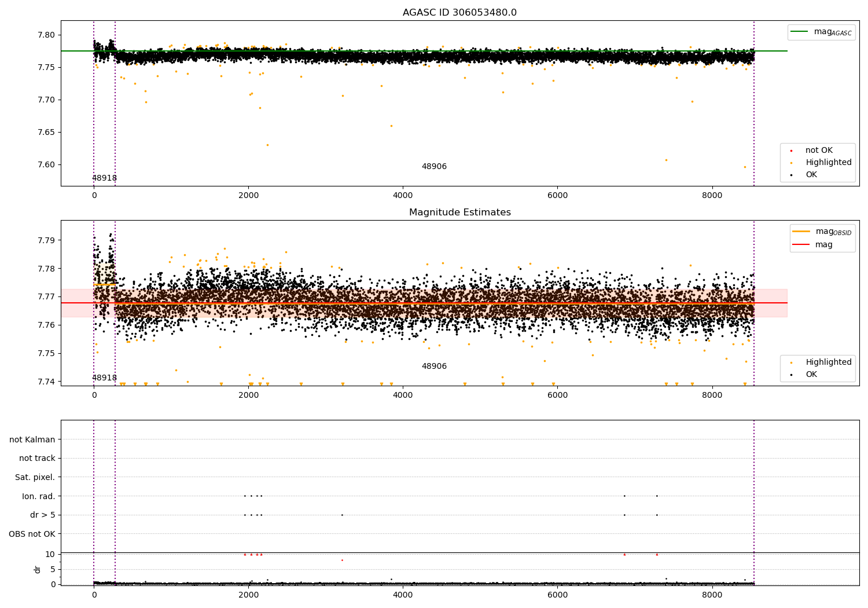Click the 'AGASC ID 306053480.0' title
This screenshot has width=868, height=608.
459,13
